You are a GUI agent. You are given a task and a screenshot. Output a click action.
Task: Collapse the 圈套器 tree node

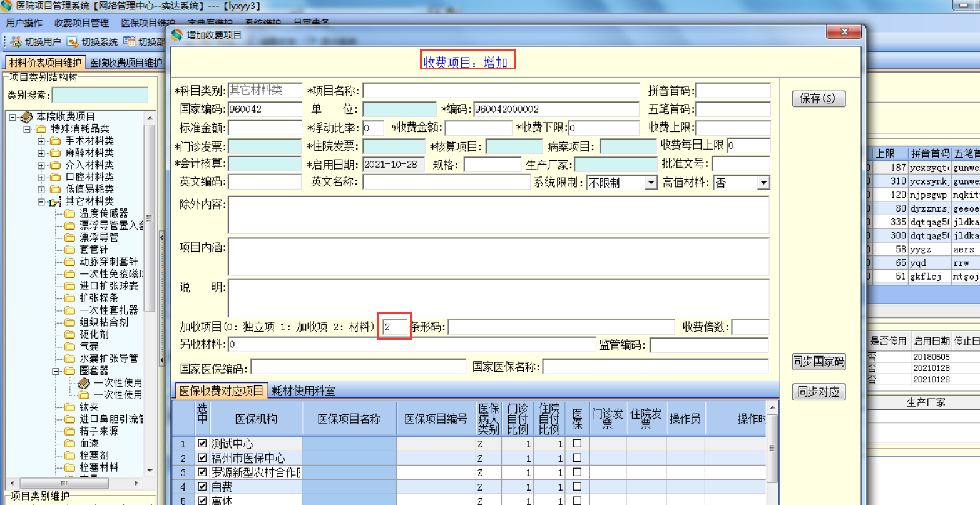pos(55,370)
